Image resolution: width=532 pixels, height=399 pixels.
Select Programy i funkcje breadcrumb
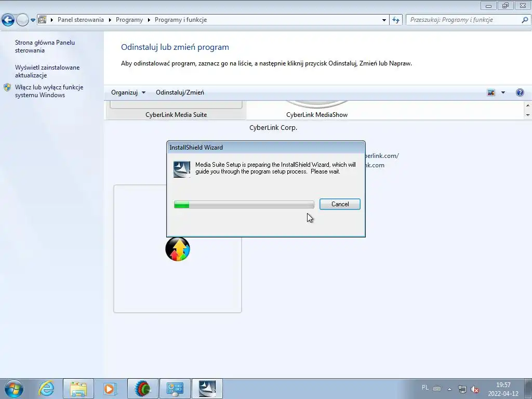(181, 20)
